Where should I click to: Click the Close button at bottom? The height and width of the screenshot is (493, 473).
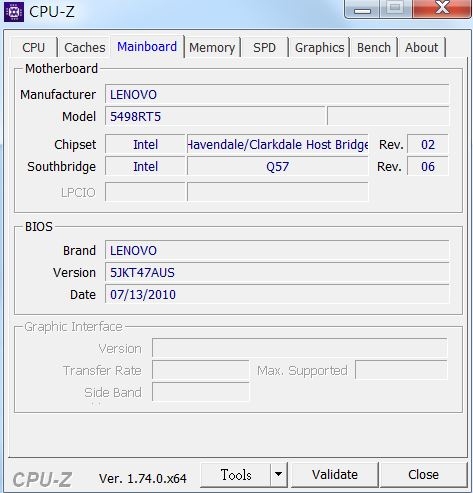[x=423, y=474]
